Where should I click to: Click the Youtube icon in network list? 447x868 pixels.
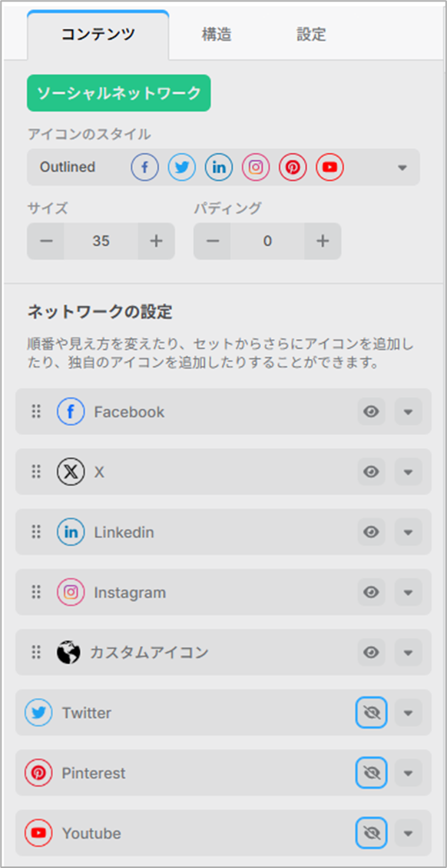pos(38,833)
